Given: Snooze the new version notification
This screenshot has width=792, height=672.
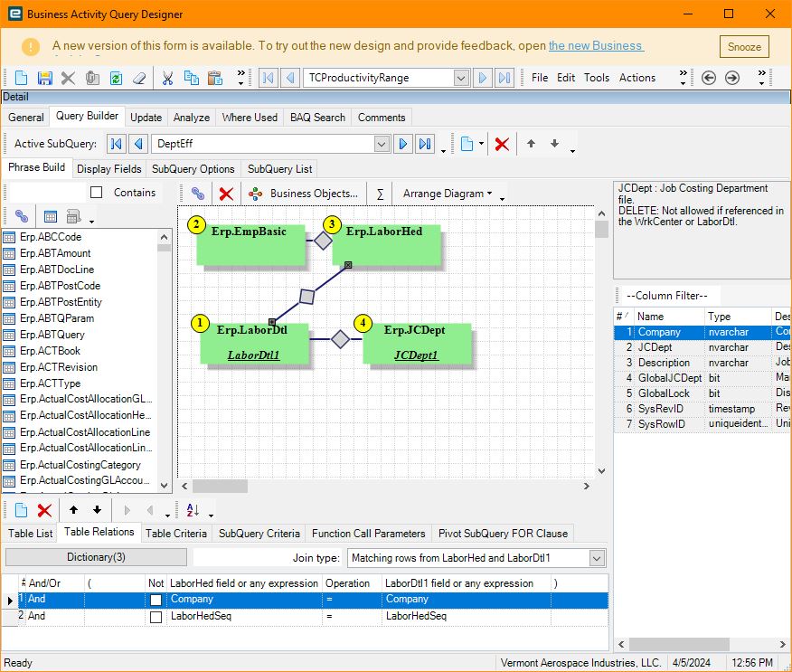Looking at the screenshot, I should [x=744, y=47].
